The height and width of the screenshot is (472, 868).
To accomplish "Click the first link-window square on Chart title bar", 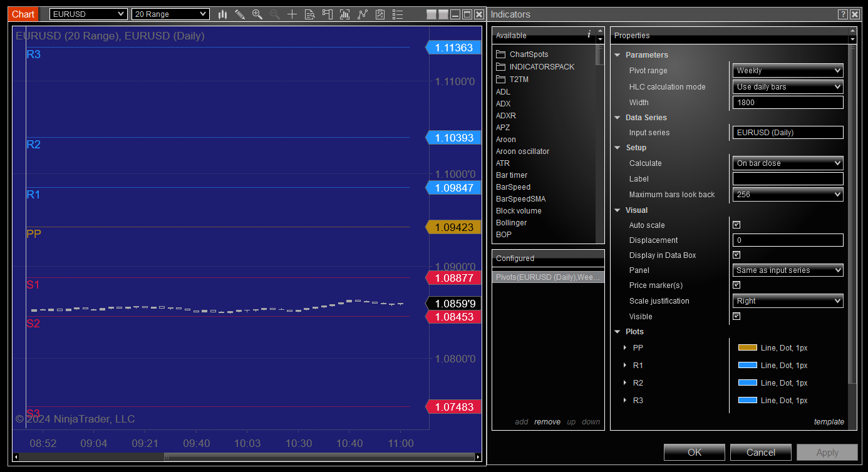I will point(431,14).
